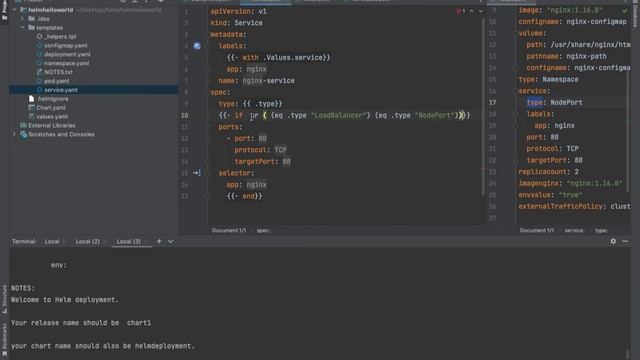The image size is (640, 360).
Task: Click 'Document 1/1' breadcrumb in right editor
Action: point(536,231)
